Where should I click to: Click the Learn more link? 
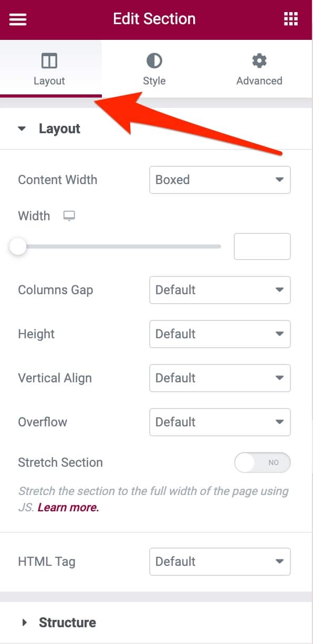[68, 507]
